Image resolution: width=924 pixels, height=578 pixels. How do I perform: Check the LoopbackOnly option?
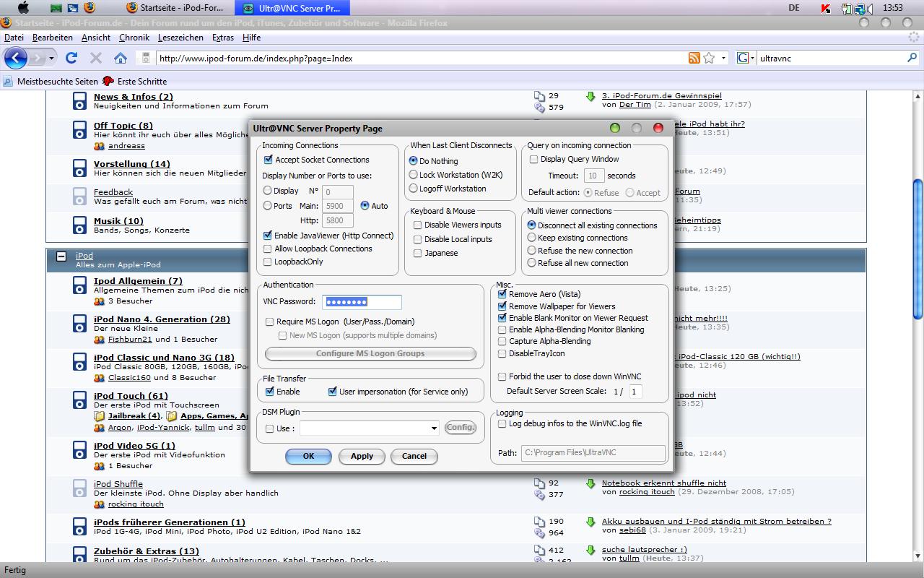point(268,262)
